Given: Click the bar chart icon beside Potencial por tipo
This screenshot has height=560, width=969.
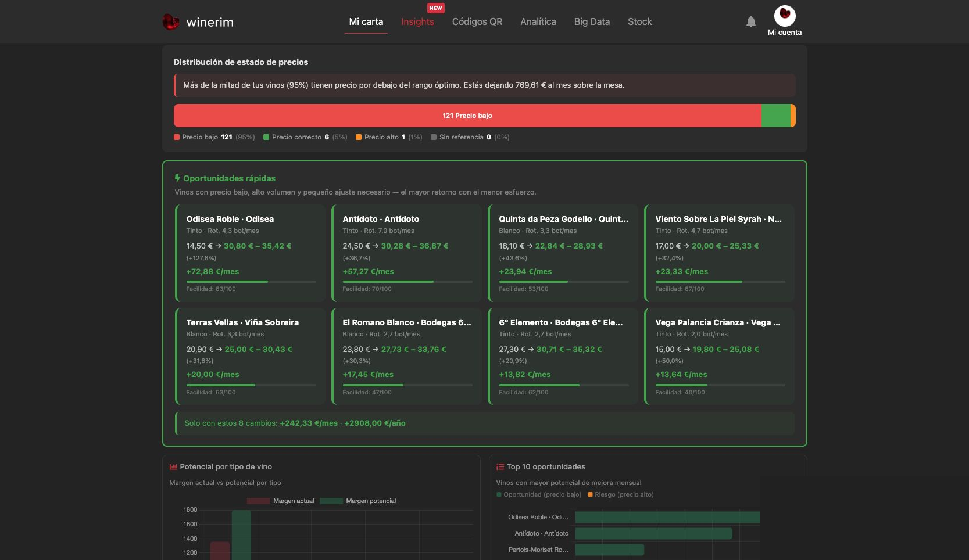Looking at the screenshot, I should 173,466.
